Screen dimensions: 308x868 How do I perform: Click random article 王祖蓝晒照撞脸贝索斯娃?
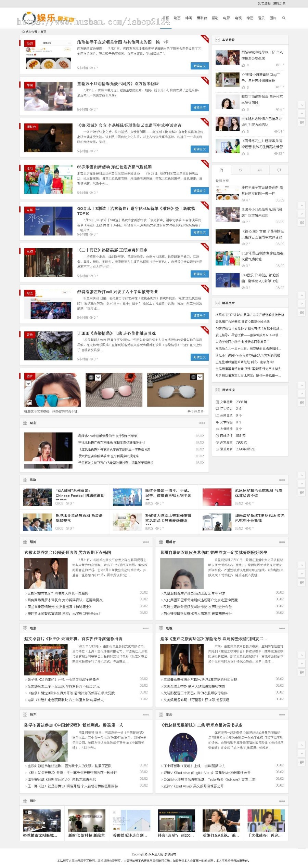coord(245,362)
